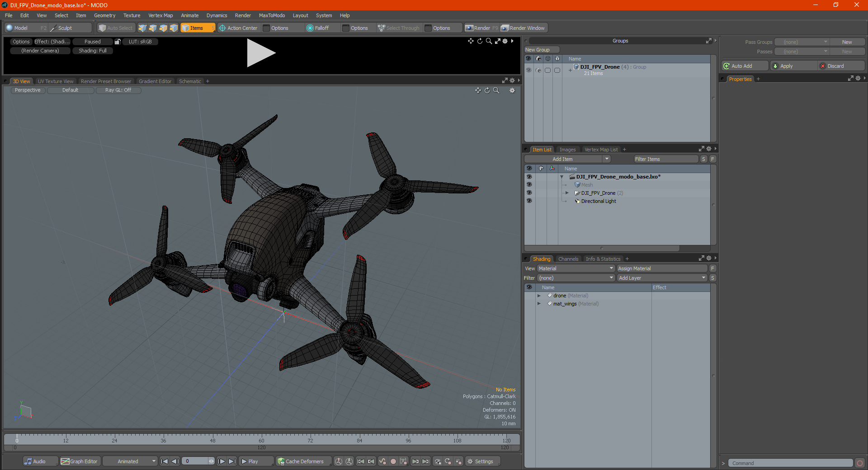Open the MaxToModo menu
Viewport: 868px width, 470px height.
pos(272,15)
